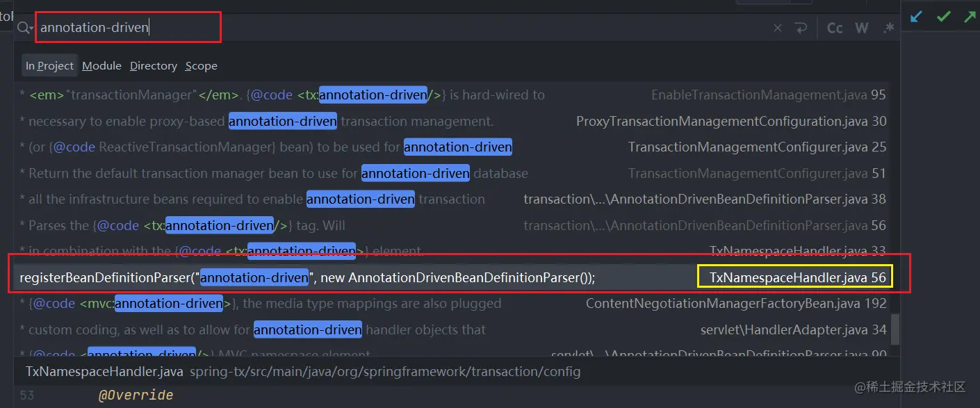
Task: Open result in TransactionManagementConfigurer.java 25
Action: 452,147
